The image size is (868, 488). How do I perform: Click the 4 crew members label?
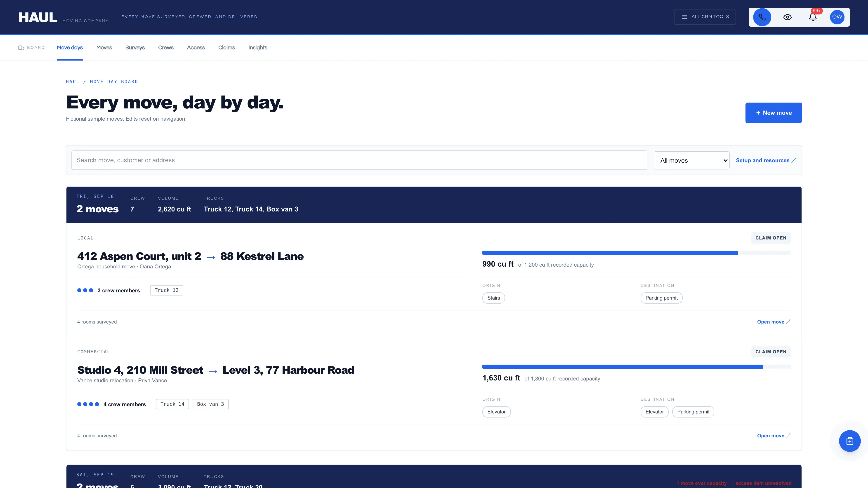coord(125,404)
